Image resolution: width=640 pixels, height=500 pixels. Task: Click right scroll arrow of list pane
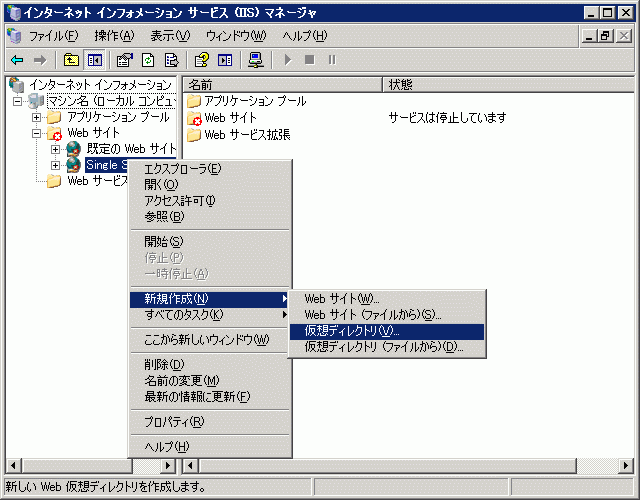[626, 466]
